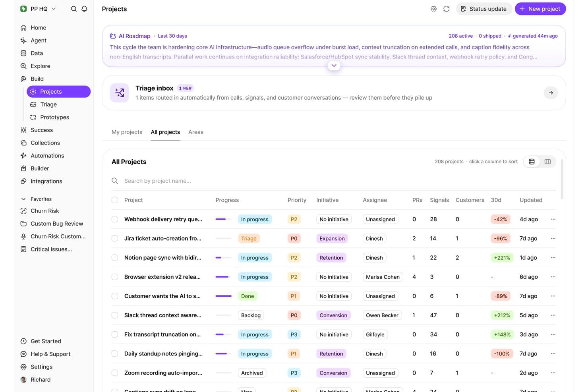Click the refresh icon in the top bar

(x=447, y=9)
